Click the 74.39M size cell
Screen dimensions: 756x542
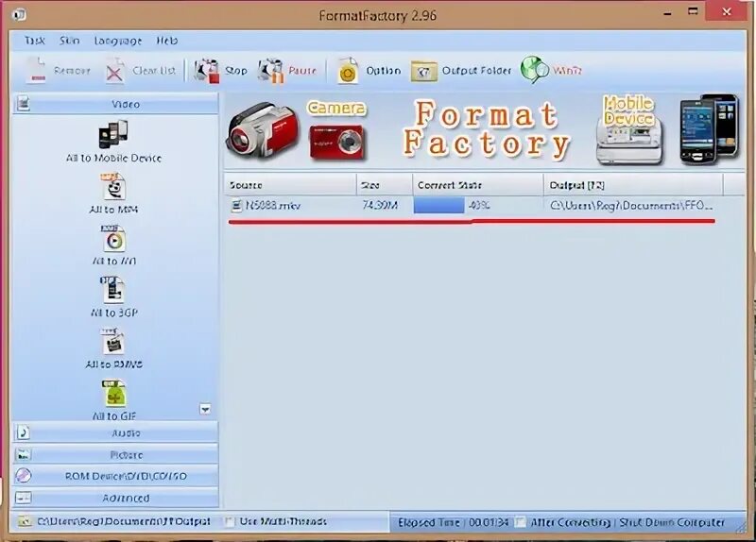380,206
